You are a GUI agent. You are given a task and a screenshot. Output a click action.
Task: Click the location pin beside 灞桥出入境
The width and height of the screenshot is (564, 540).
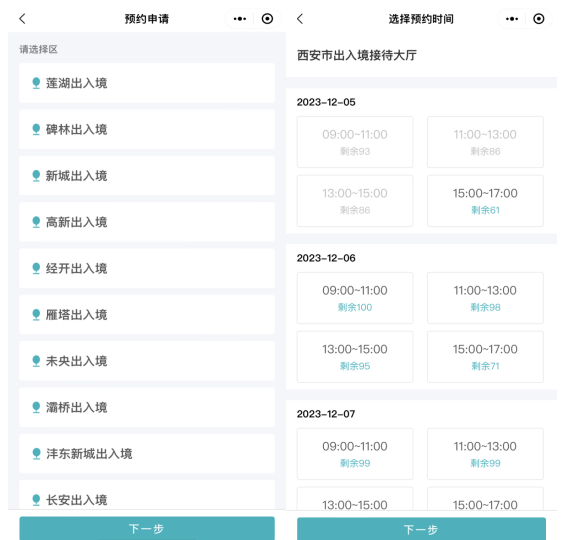coord(36,408)
